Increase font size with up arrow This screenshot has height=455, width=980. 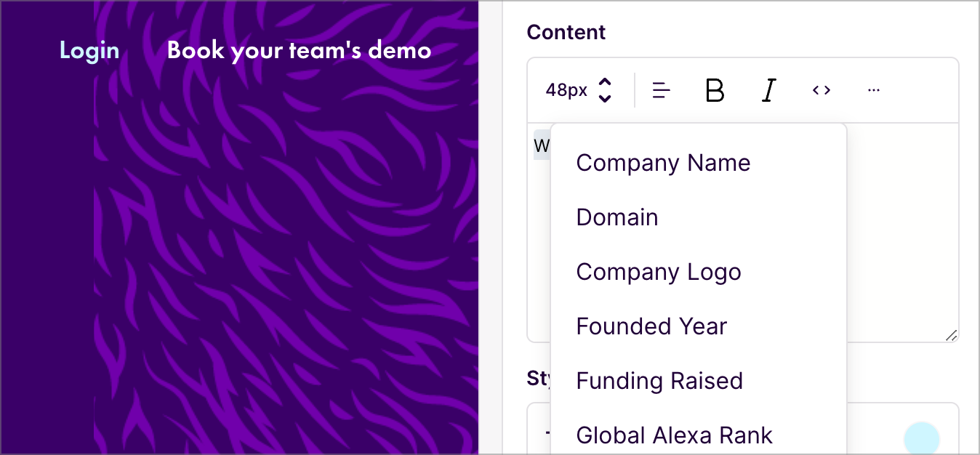pyautogui.click(x=605, y=82)
